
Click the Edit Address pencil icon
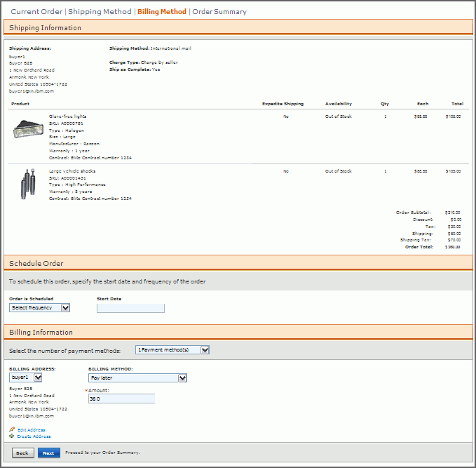coord(12,429)
